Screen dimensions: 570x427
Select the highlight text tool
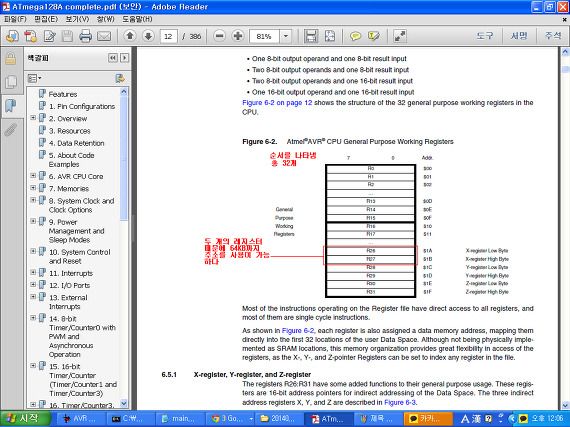click(374, 36)
